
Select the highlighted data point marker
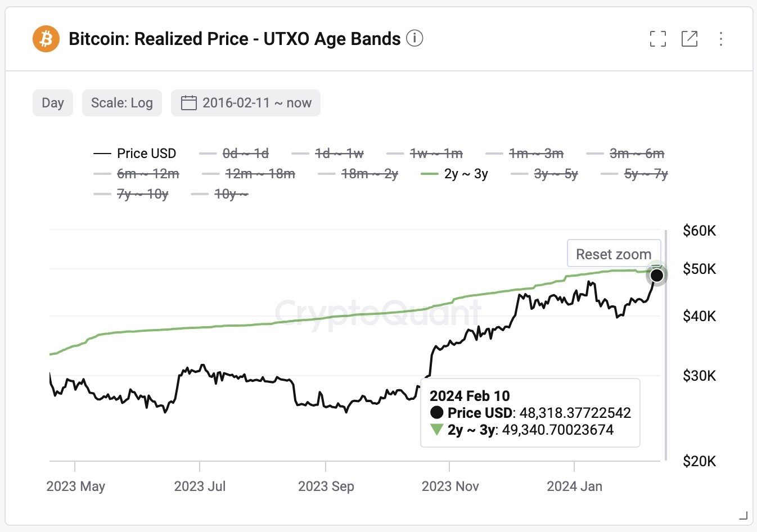coord(657,275)
